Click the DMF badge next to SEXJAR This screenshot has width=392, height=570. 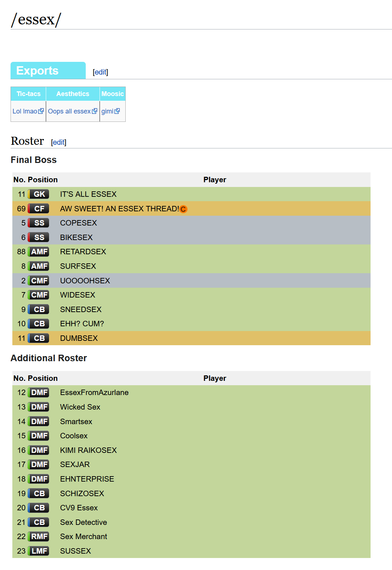coord(38,465)
